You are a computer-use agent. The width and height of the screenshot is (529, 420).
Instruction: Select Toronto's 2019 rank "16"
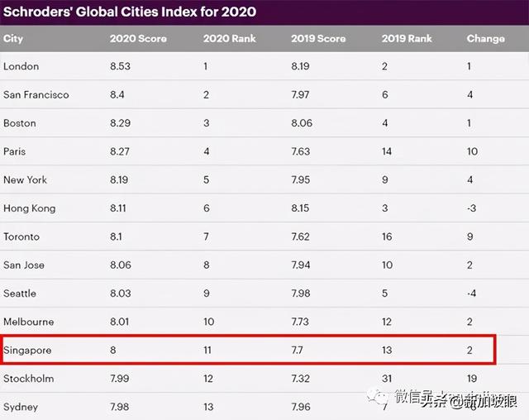coord(387,236)
